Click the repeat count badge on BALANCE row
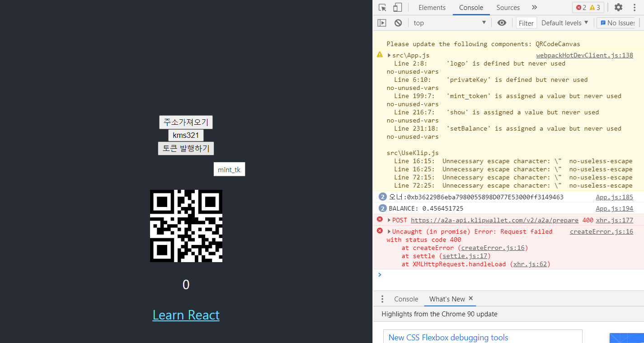The image size is (644, 343). pyautogui.click(x=382, y=208)
